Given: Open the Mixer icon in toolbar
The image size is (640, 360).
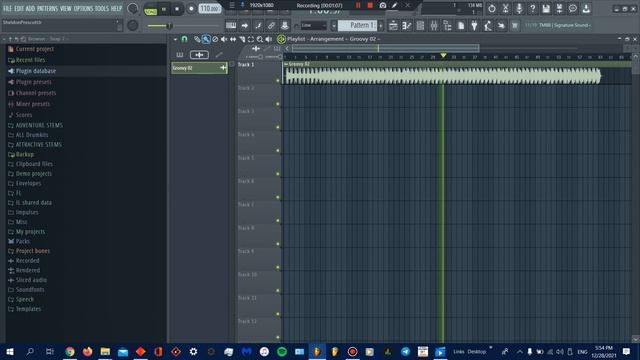Looking at the screenshot, I should tap(434, 26).
